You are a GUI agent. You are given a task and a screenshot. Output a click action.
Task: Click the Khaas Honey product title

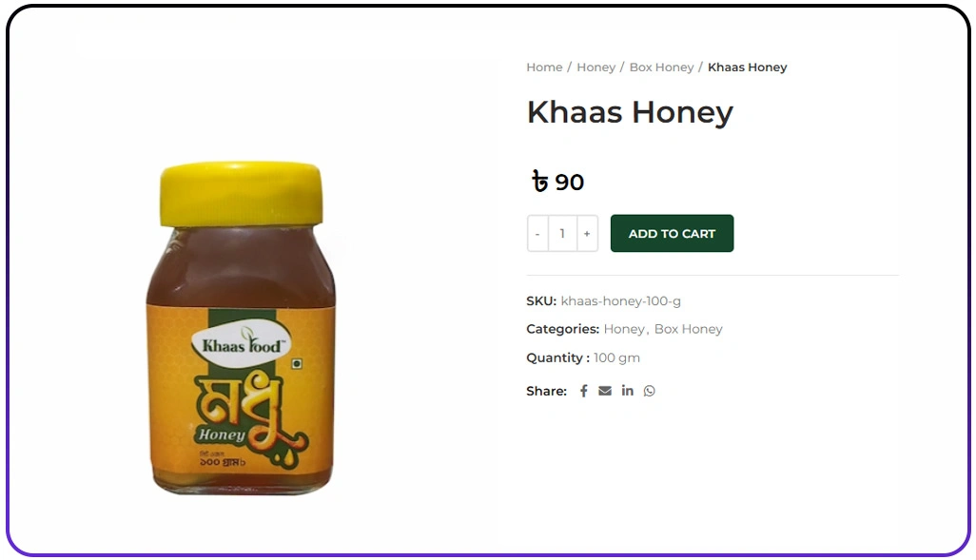(630, 112)
